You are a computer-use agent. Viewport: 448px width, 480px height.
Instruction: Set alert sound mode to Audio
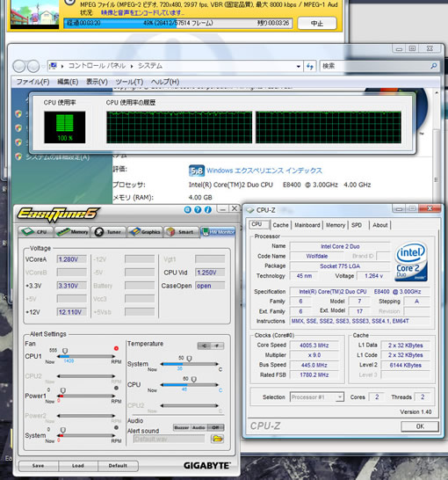[199, 427]
